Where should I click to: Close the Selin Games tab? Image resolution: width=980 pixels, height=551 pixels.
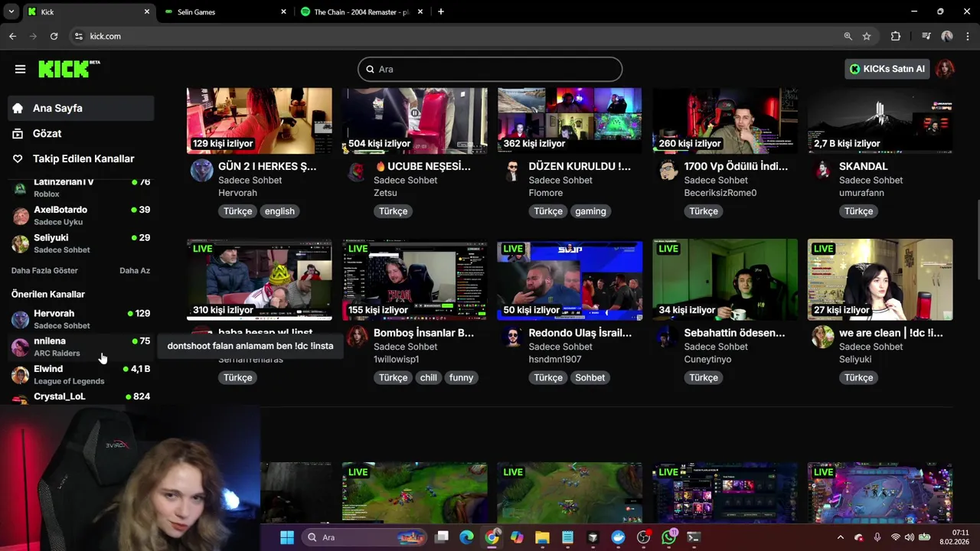(x=283, y=11)
